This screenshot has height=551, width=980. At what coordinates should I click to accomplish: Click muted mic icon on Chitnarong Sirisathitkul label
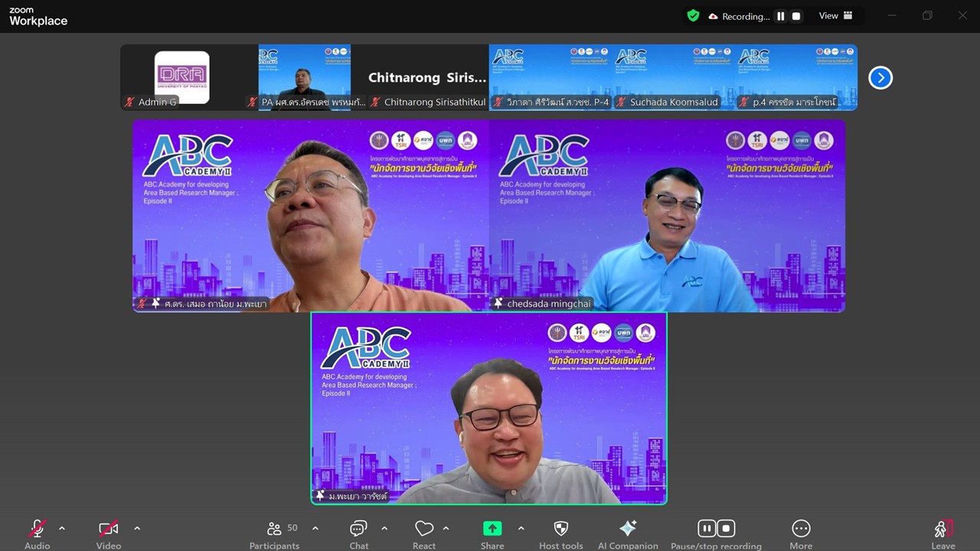click(375, 102)
